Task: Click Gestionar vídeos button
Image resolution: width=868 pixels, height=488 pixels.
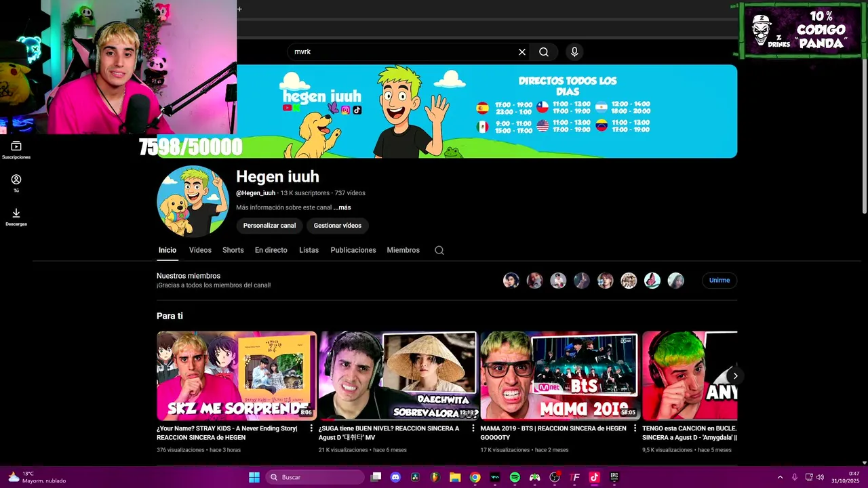Action: 338,226
